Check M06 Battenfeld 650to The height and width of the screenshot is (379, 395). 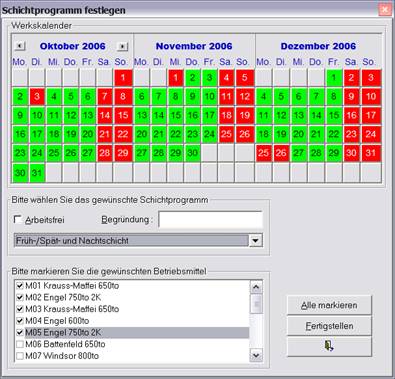20,344
